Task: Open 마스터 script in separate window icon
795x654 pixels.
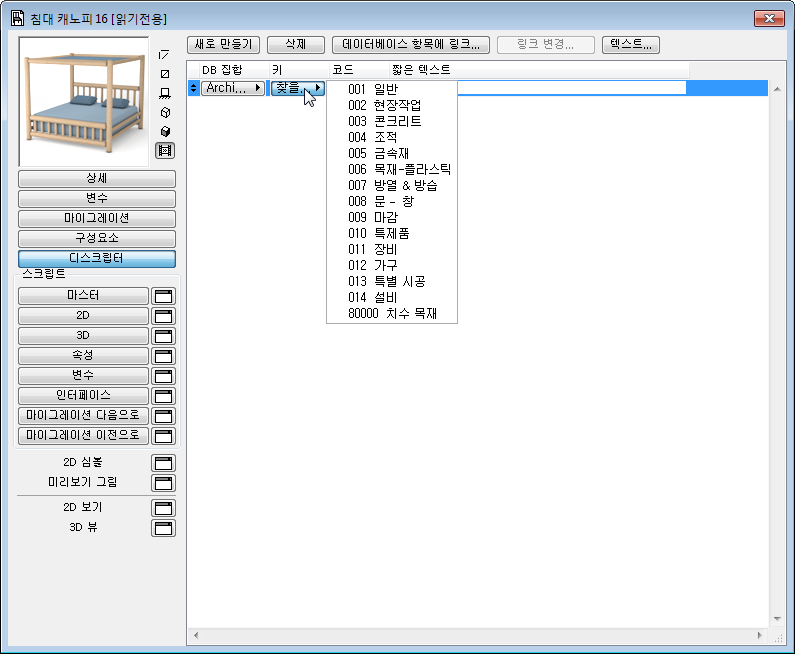Action: (163, 296)
